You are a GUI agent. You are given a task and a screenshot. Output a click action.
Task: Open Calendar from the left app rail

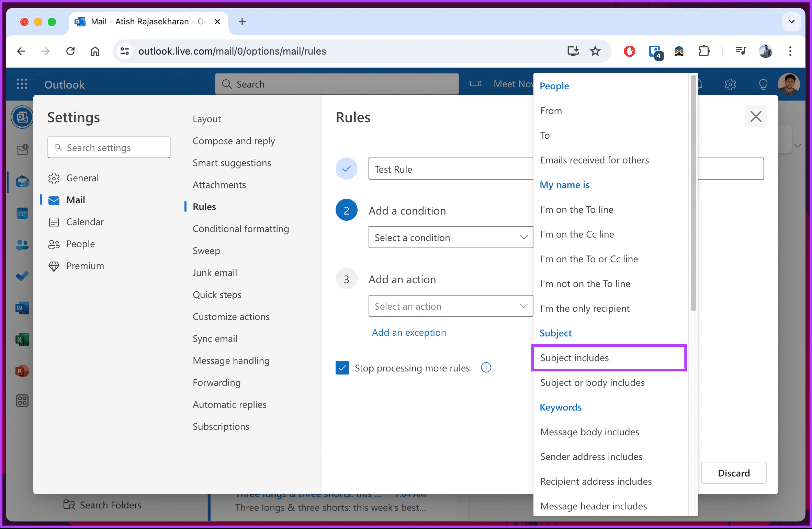(22, 213)
